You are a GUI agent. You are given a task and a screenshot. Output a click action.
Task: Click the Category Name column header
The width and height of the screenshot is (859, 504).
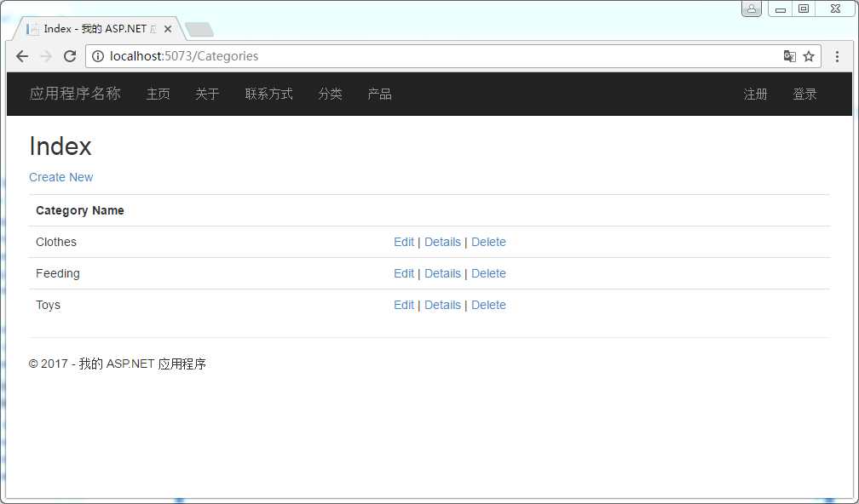pyautogui.click(x=80, y=210)
